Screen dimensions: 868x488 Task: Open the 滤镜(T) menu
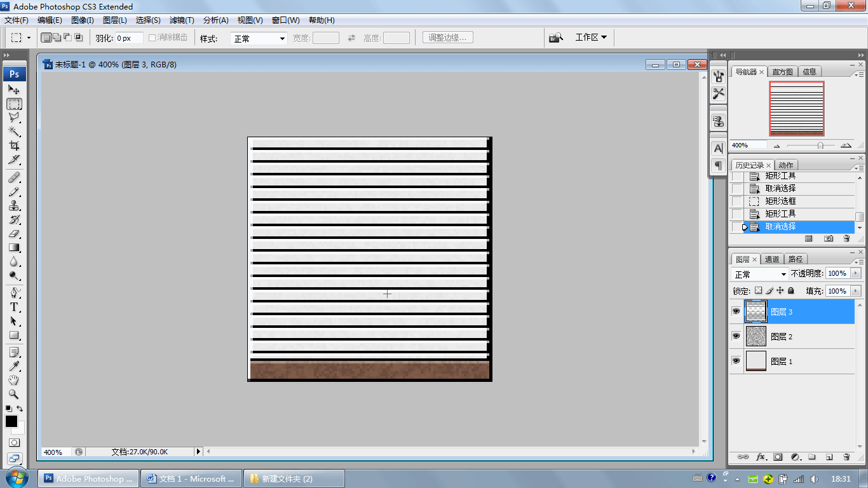182,20
